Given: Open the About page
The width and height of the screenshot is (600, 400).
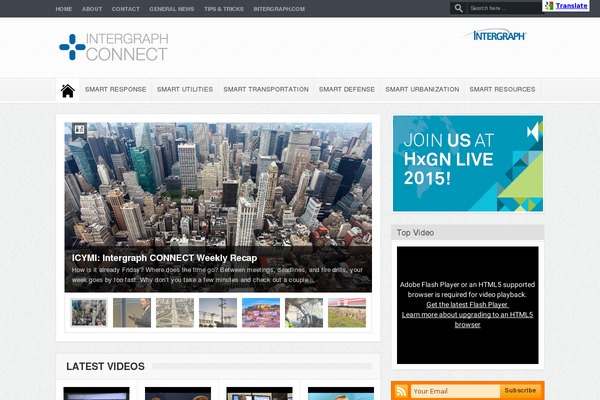Looking at the screenshot, I should pos(92,9).
